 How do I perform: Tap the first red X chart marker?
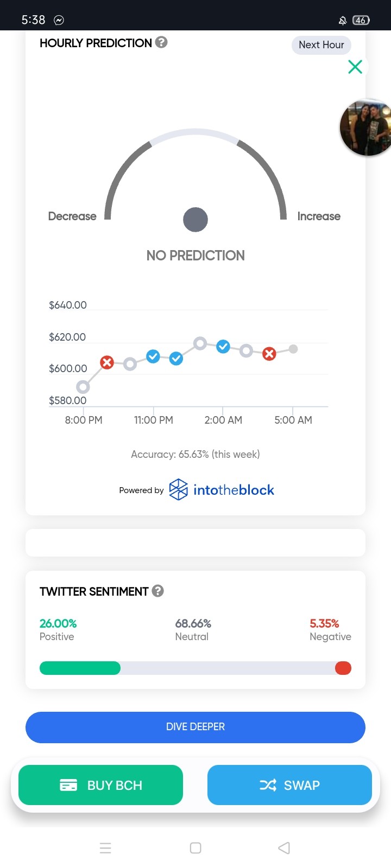pyautogui.click(x=107, y=362)
